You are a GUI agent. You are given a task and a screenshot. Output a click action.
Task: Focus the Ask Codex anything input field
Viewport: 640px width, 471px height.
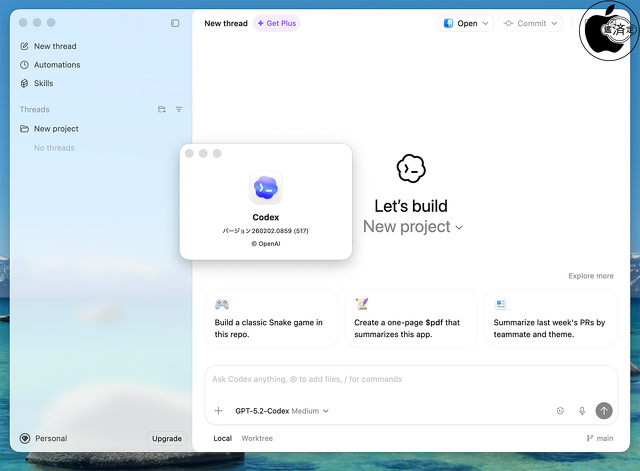(x=410, y=380)
